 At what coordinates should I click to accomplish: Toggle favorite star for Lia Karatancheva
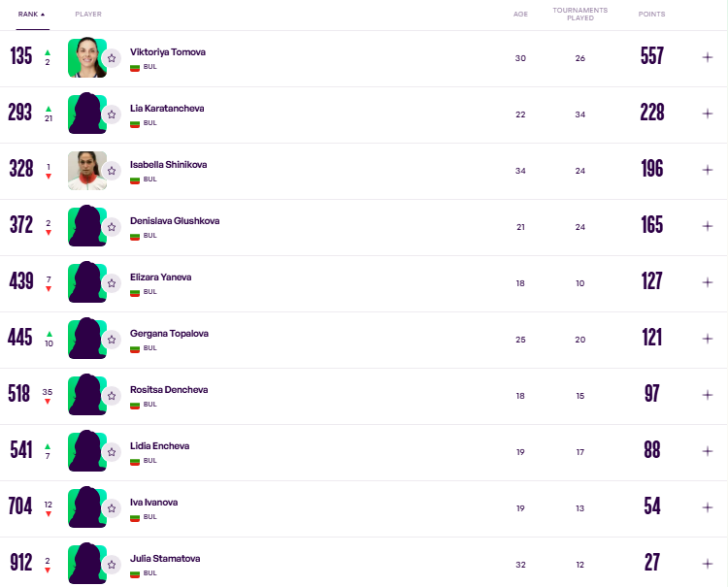(x=112, y=114)
